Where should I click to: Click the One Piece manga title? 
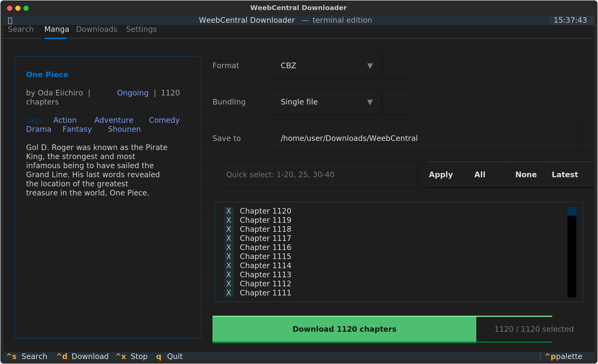coord(47,75)
